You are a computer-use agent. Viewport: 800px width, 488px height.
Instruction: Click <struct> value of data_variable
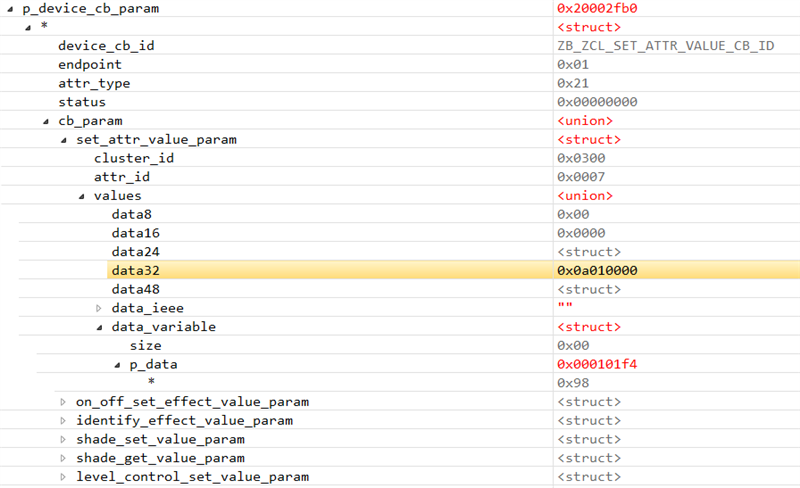click(x=589, y=327)
